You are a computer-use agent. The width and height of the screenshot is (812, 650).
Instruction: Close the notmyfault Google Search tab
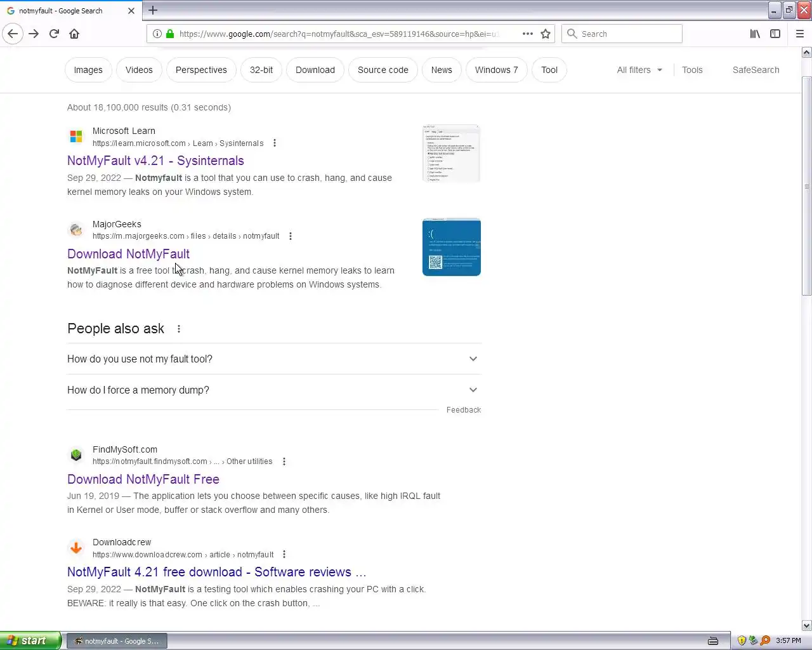[131, 11]
